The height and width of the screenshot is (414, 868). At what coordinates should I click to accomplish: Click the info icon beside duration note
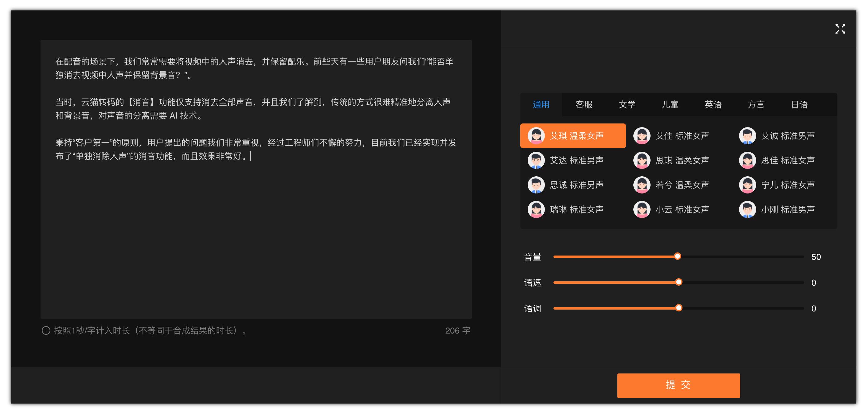[x=46, y=330]
